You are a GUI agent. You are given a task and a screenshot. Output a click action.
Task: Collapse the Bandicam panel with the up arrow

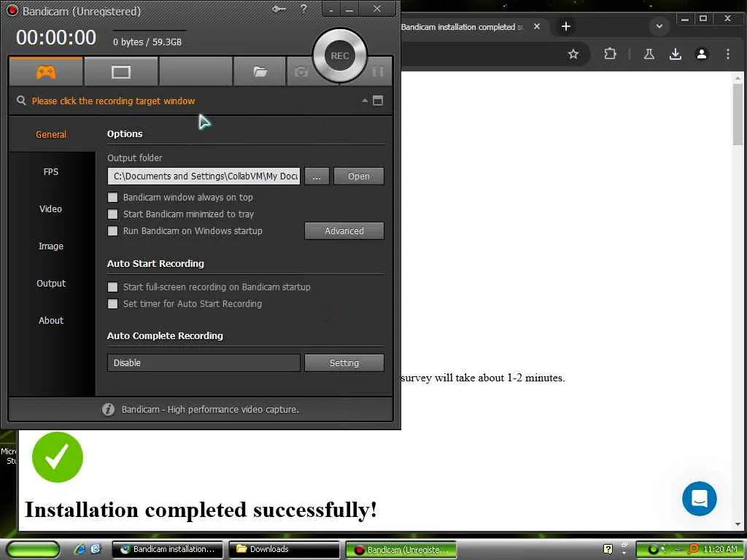pyautogui.click(x=365, y=101)
